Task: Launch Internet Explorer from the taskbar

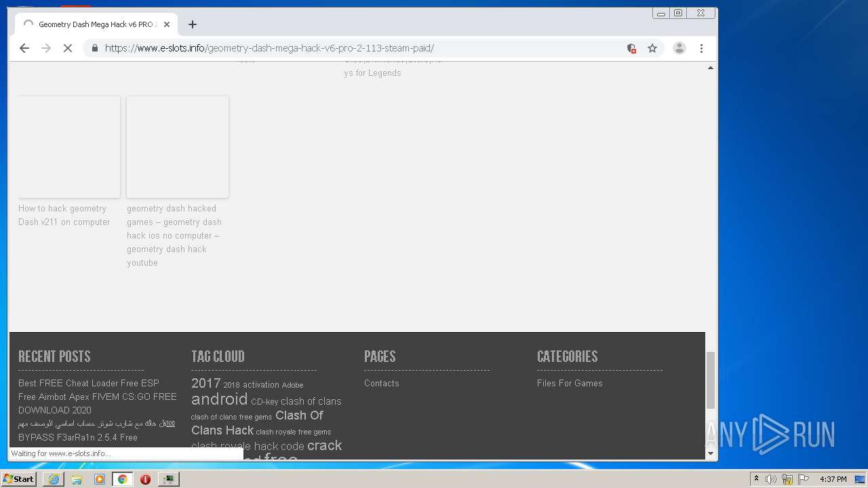Action: [x=54, y=479]
